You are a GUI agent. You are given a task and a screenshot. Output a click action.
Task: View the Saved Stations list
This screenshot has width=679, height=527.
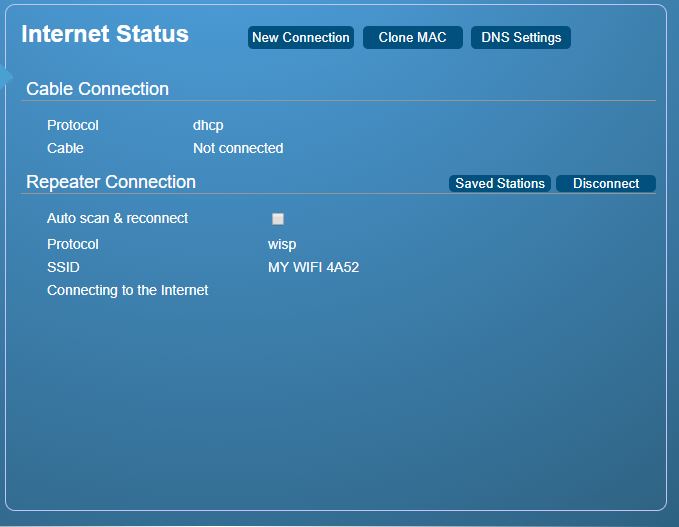(500, 184)
